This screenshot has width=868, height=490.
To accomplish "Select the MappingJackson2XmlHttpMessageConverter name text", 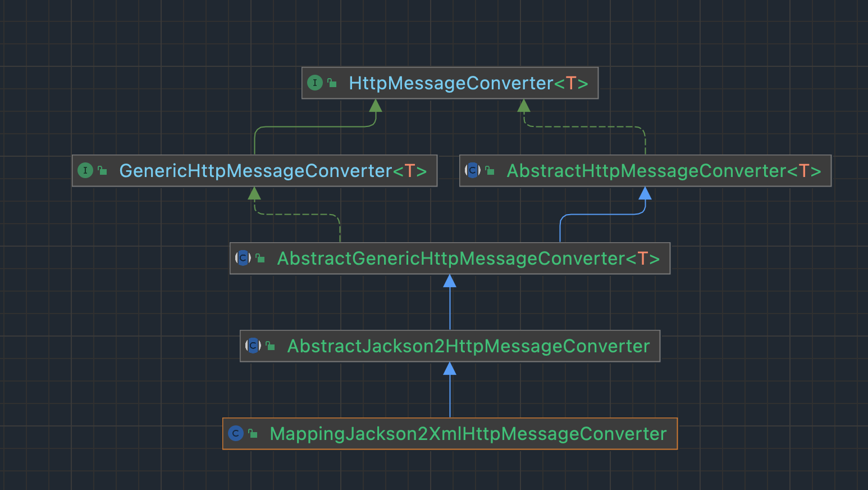I will (468, 434).
